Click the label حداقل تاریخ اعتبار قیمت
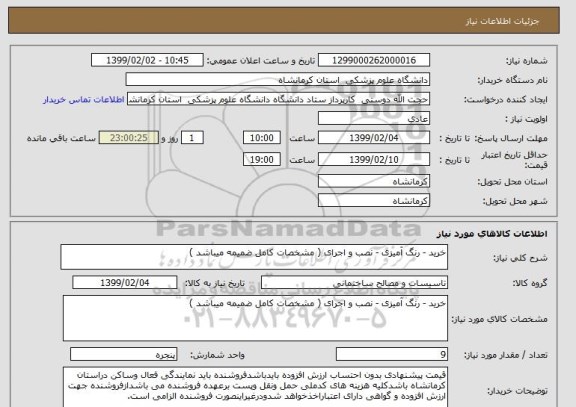 pos(514,160)
